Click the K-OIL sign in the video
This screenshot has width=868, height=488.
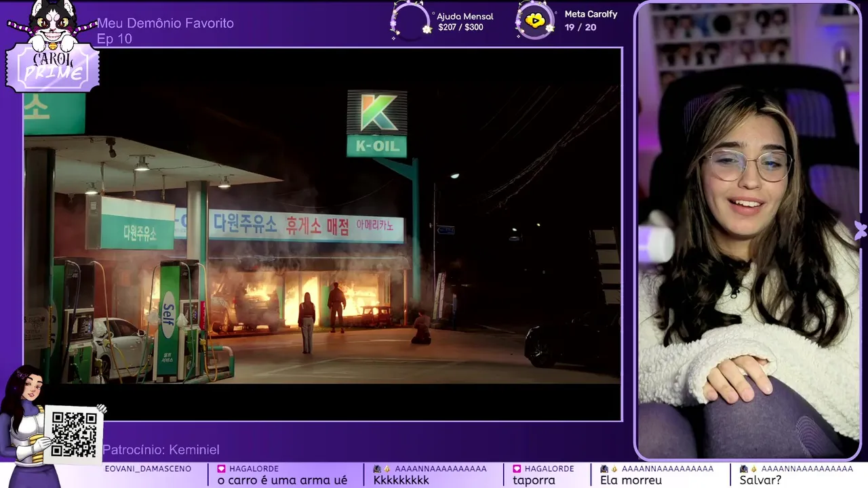click(x=377, y=123)
